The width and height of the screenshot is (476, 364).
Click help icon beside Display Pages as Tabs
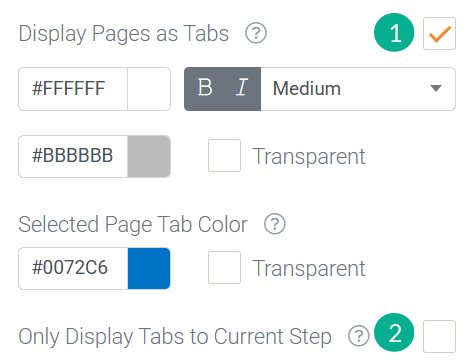coord(256,33)
